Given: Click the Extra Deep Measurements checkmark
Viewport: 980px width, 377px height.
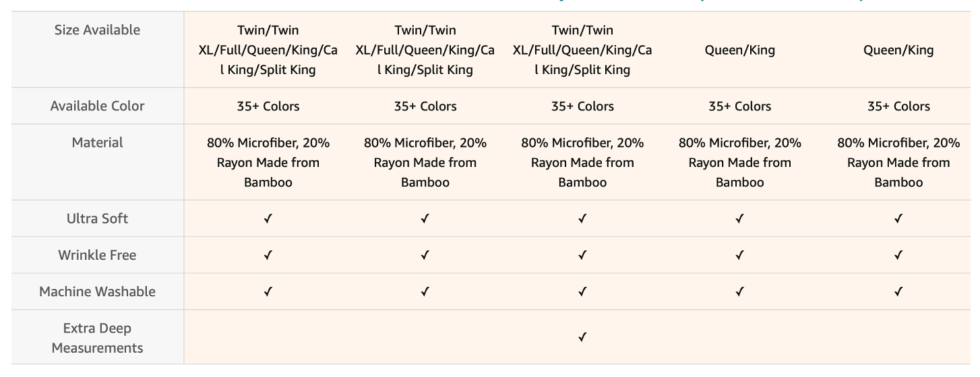Looking at the screenshot, I should tap(582, 337).
